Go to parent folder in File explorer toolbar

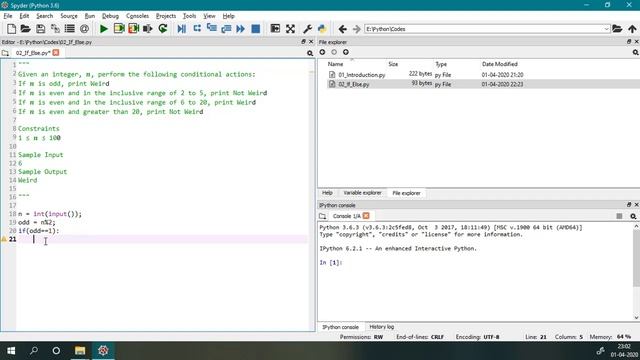[346, 52]
